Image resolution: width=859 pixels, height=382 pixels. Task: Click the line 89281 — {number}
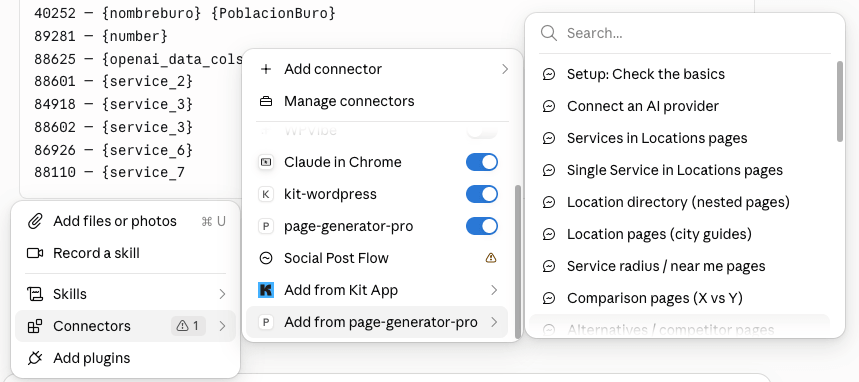(x=101, y=36)
